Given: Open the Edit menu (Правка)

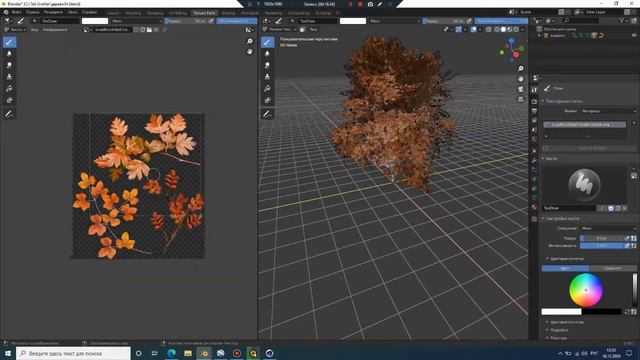Looking at the screenshot, I should click(x=33, y=12).
